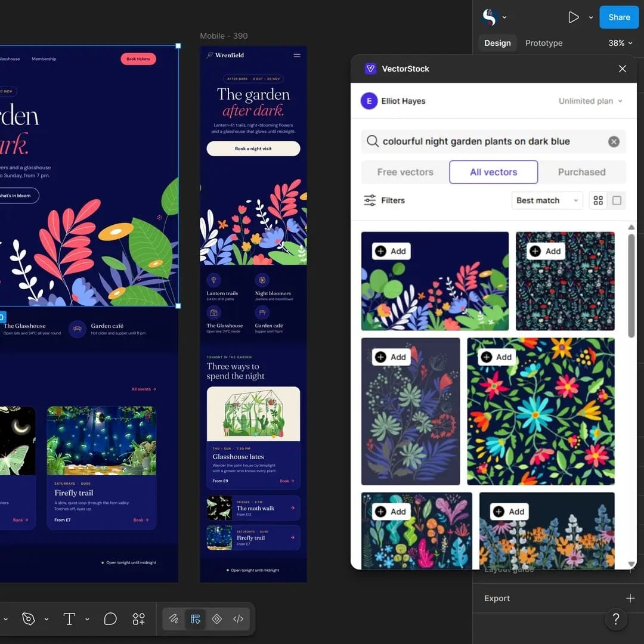Switch to Draw mode in toolbar
The height and width of the screenshot is (644, 644).
(x=174, y=618)
